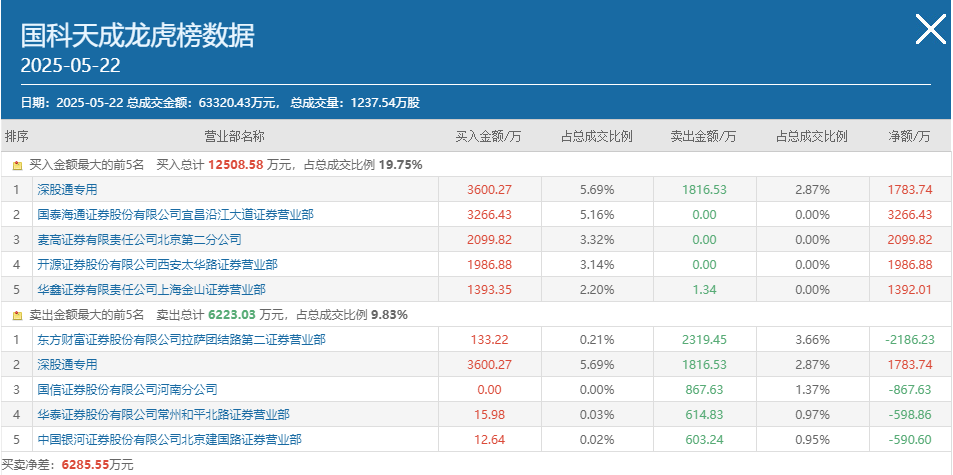
Task: Close the 国科天成龙虎榜数据 dialog
Action: (931, 29)
